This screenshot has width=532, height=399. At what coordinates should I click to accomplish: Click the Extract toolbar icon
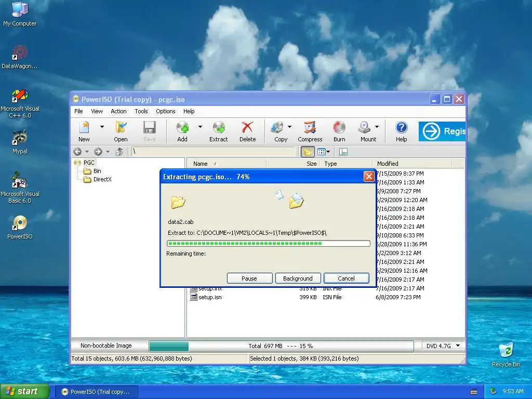point(219,131)
